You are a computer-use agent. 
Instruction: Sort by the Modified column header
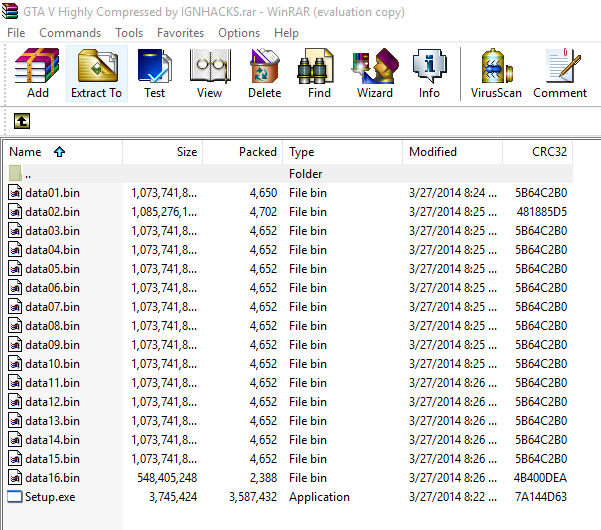tap(452, 152)
